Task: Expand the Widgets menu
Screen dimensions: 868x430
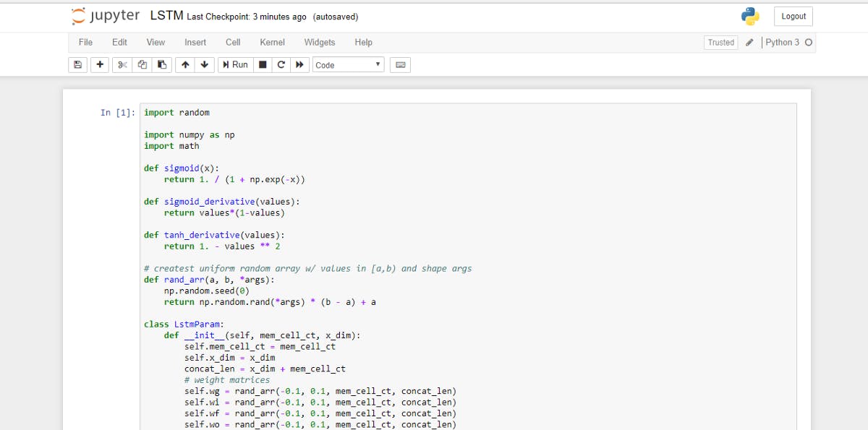Action: point(319,42)
